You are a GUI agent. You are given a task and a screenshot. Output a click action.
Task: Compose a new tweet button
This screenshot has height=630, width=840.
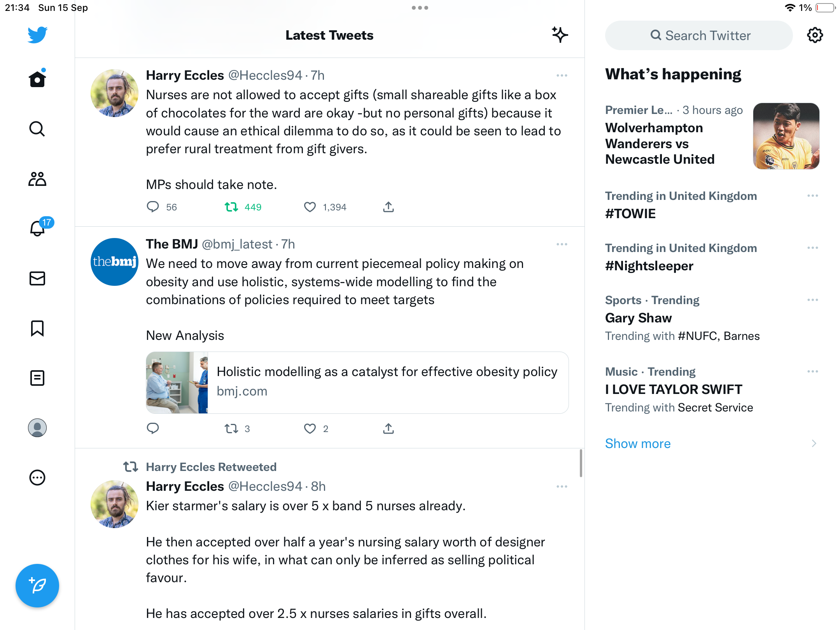click(37, 586)
